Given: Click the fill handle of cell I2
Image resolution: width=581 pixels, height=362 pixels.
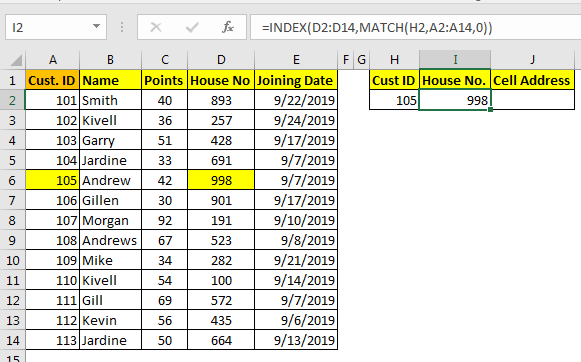Looking at the screenshot, I should click(491, 110).
